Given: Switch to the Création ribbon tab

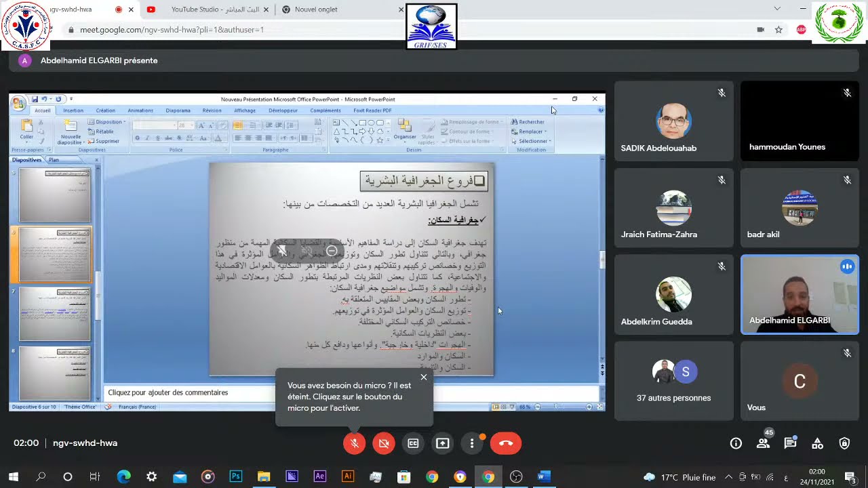Looking at the screenshot, I should point(105,110).
